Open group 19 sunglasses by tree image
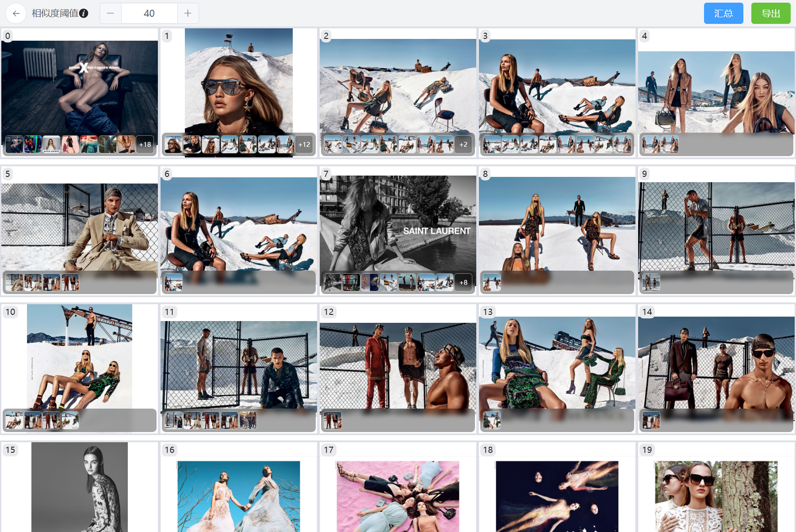 tap(716, 496)
